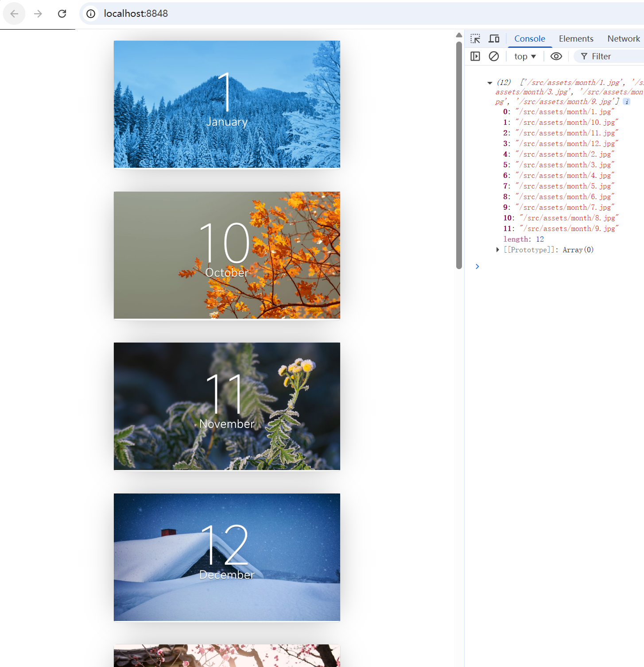Click the length: 12 property
This screenshot has width=644, height=667.
pyautogui.click(x=524, y=239)
